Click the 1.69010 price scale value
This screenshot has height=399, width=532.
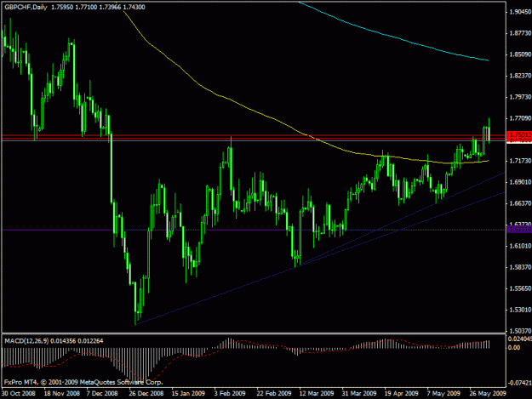click(520, 182)
